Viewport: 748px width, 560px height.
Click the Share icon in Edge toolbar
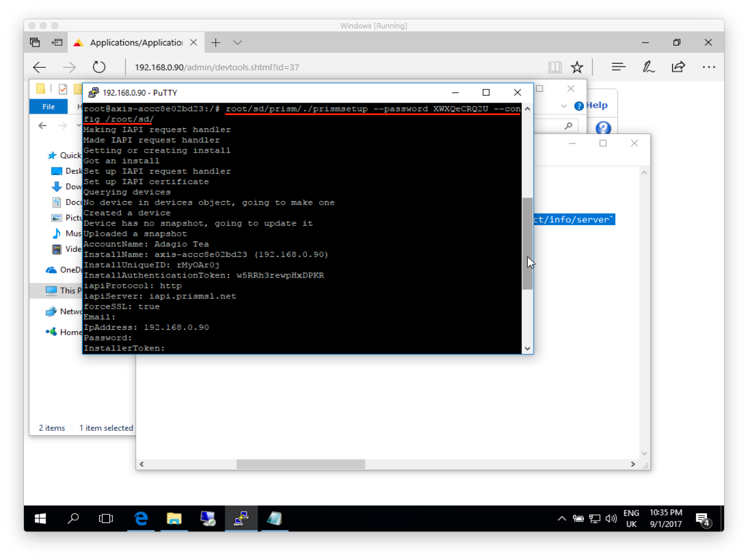[678, 67]
